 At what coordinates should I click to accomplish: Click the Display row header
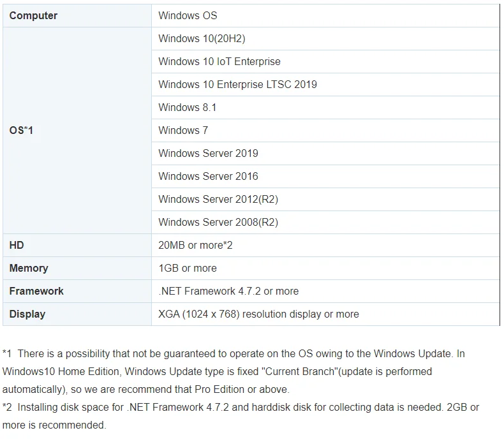click(x=27, y=314)
